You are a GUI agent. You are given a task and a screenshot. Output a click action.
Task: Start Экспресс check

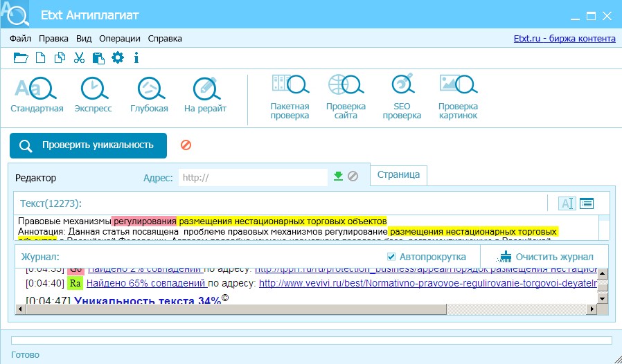94,95
